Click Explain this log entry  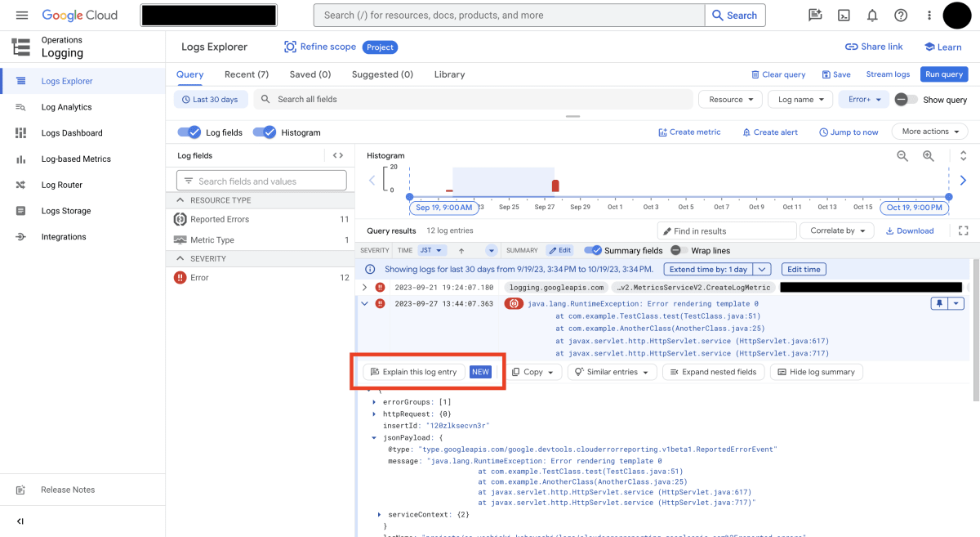coord(414,372)
